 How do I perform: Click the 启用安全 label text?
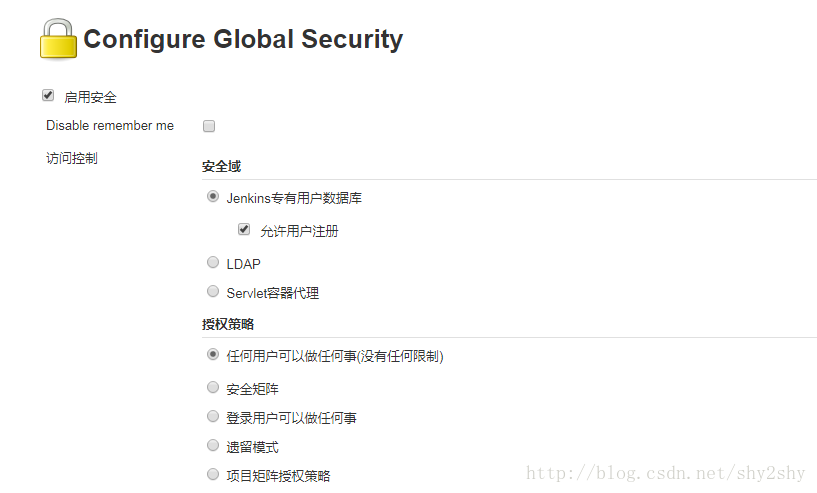[x=90, y=97]
